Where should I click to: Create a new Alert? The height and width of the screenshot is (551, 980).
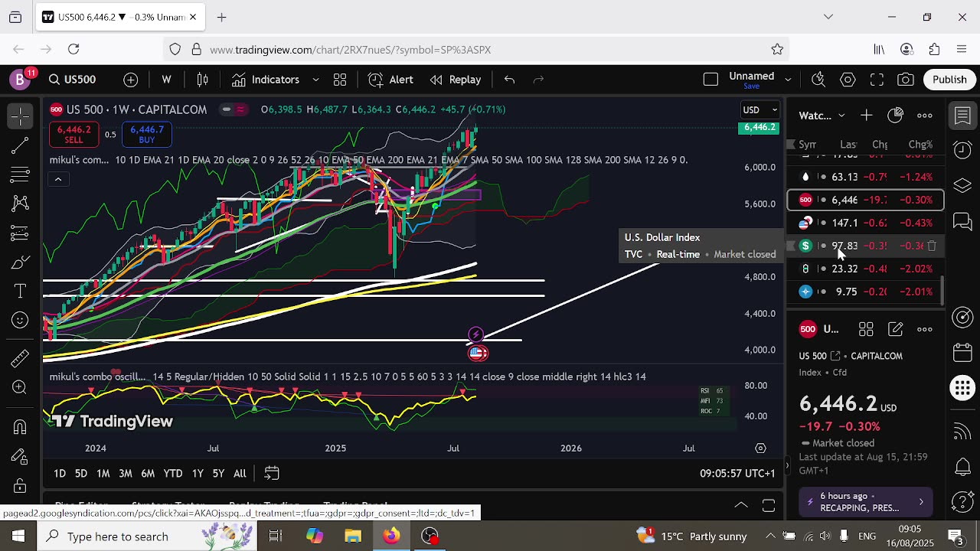click(x=390, y=80)
